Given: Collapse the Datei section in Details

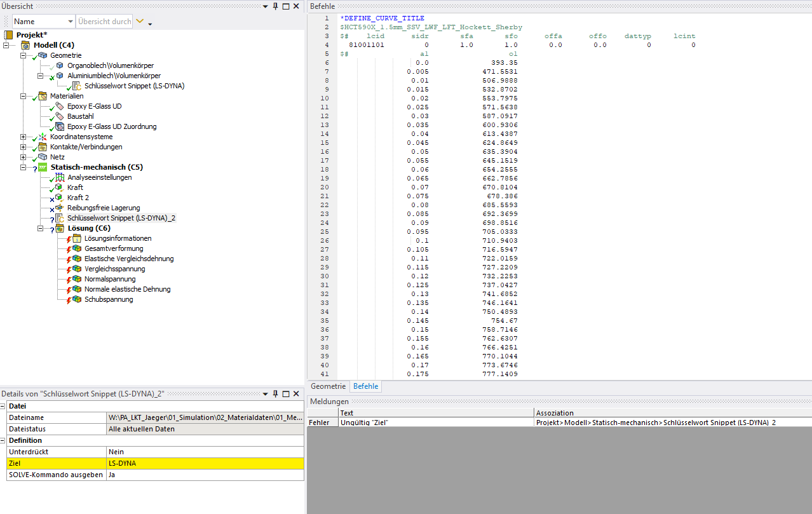Looking at the screenshot, I should 4,406.
